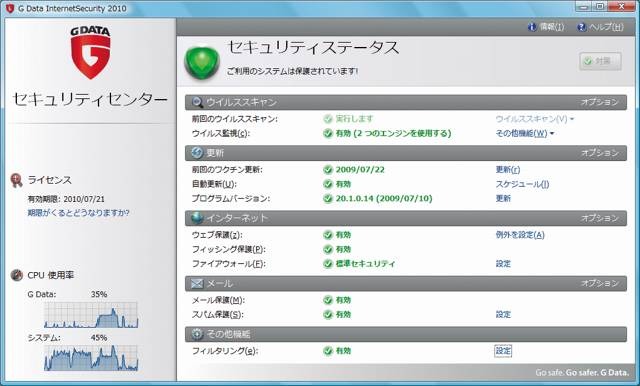
Task: Click the title bar G Data icon
Action: point(10,8)
